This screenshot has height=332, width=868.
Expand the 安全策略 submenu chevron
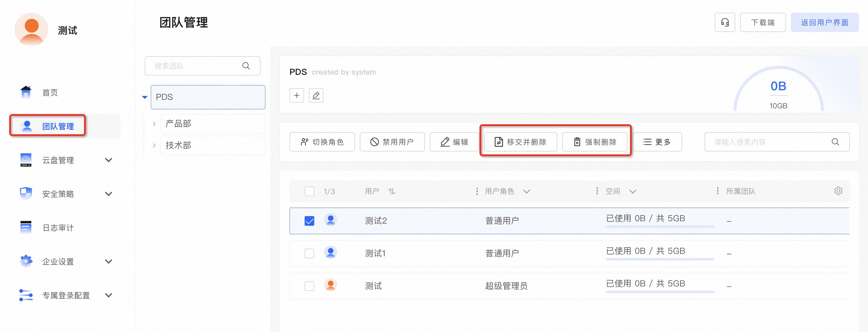click(x=109, y=194)
